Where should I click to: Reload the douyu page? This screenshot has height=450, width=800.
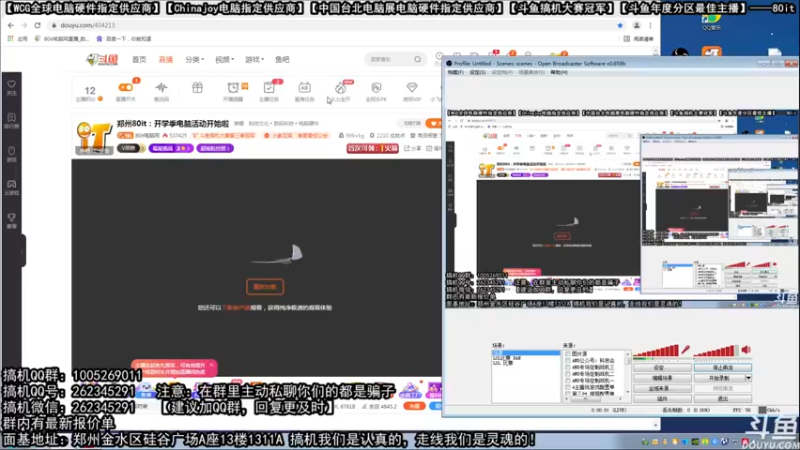(37, 25)
